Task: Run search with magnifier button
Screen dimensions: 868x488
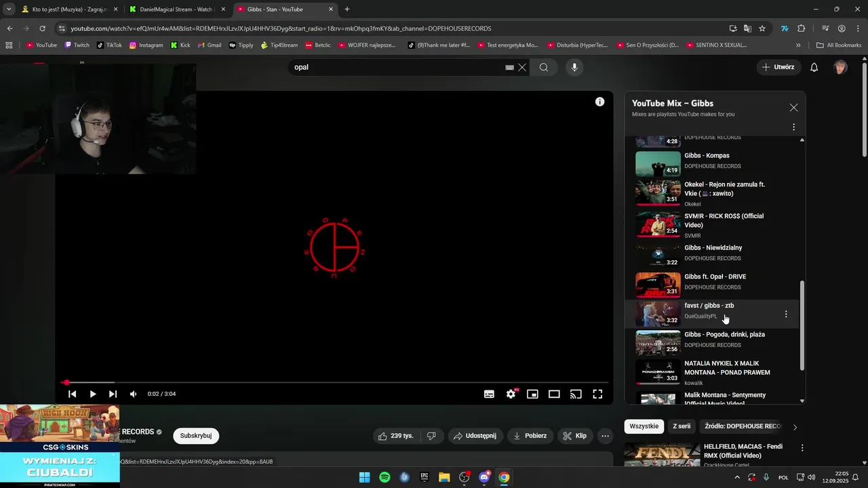Action: tap(544, 67)
